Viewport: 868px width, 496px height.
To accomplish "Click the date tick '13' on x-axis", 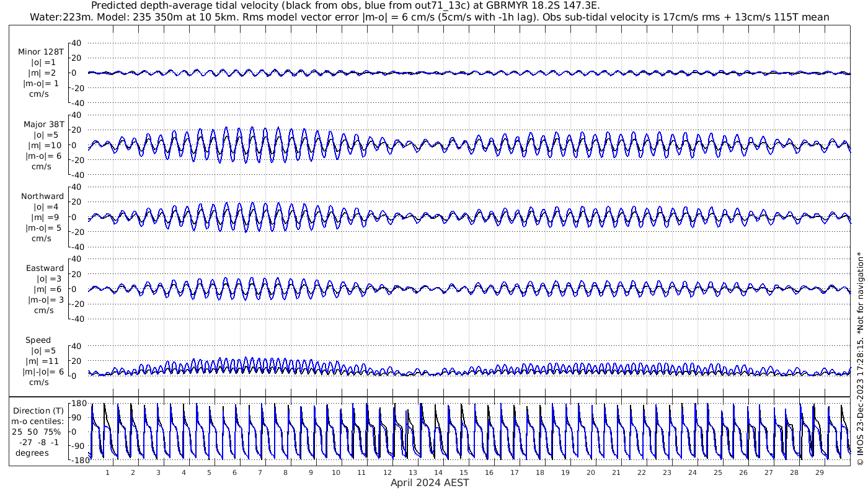I will (412, 472).
